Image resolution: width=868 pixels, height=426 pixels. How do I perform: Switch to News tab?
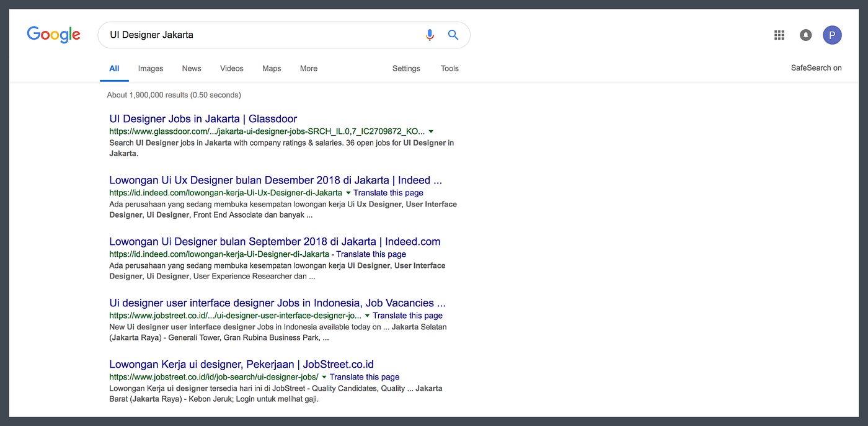[x=192, y=69]
